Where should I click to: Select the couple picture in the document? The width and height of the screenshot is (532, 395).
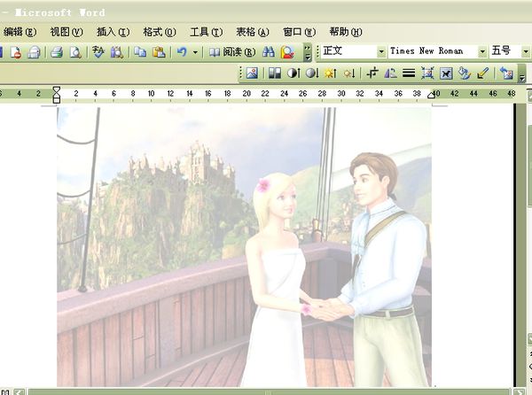coord(245,246)
